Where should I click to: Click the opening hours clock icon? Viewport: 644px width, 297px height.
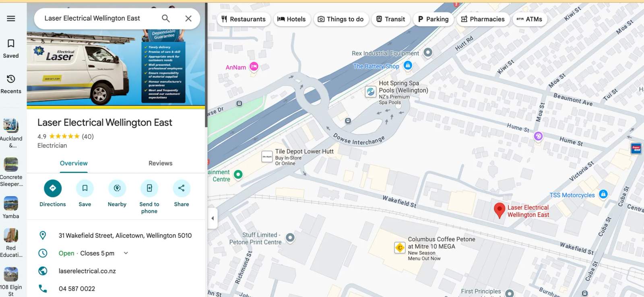43,253
